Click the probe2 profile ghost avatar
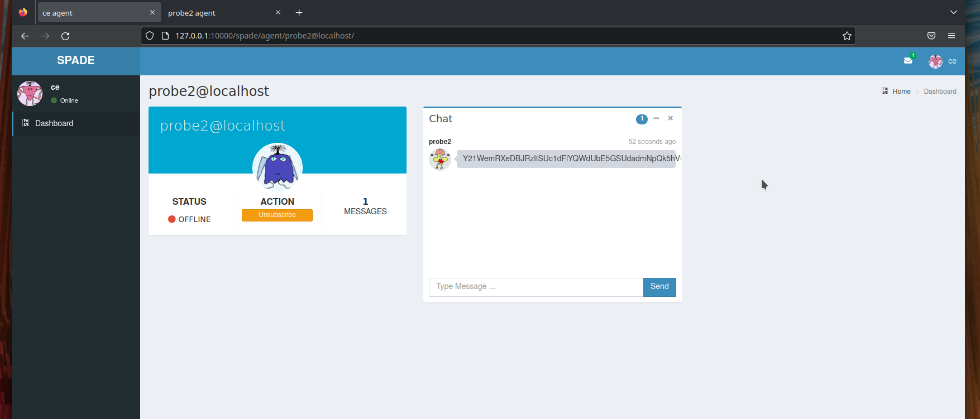This screenshot has height=419, width=980. point(278,167)
